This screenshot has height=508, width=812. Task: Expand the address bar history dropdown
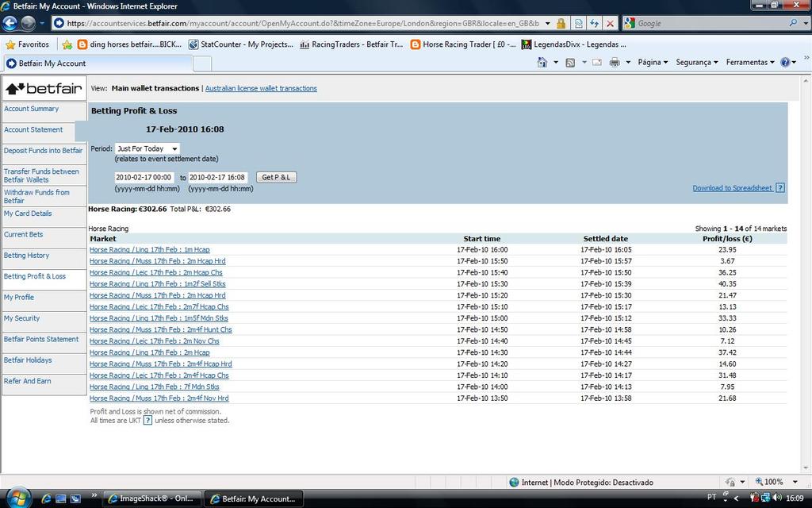click(548, 23)
